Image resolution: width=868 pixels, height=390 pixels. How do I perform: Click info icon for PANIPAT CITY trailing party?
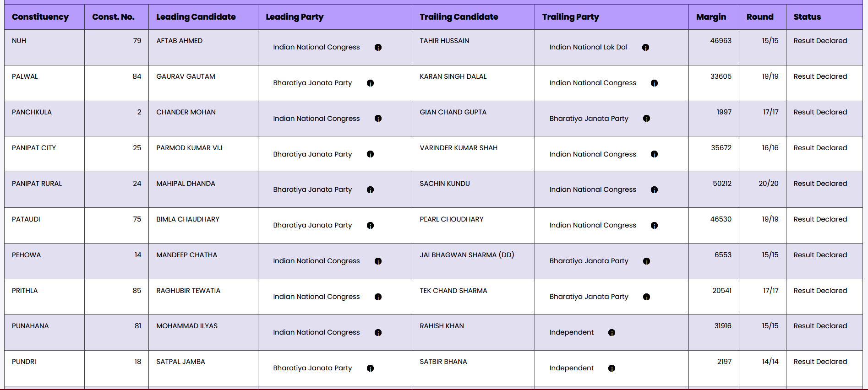654,154
